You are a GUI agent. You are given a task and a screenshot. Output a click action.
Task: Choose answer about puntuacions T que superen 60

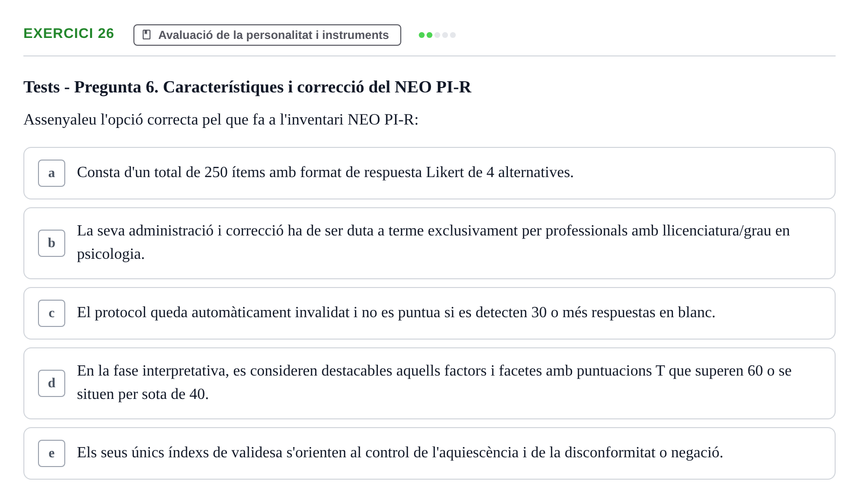(x=429, y=383)
